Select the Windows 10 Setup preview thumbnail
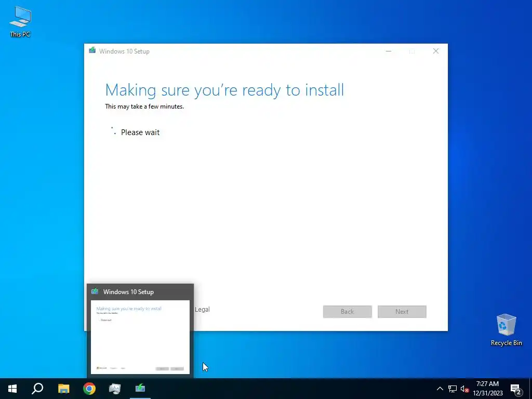 [140, 337]
